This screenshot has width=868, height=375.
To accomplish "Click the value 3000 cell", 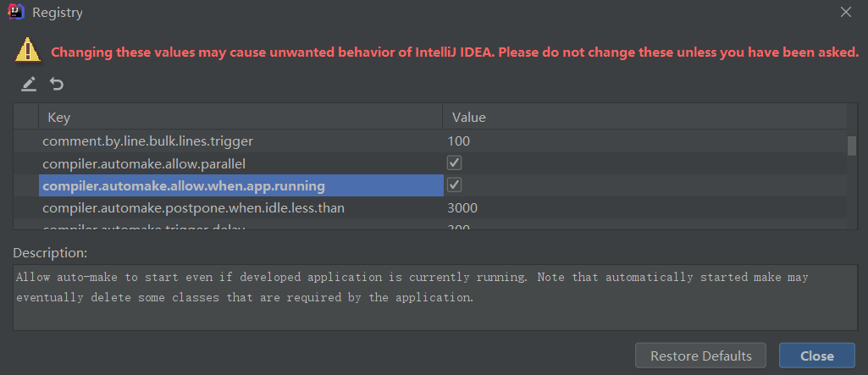I will point(462,208).
